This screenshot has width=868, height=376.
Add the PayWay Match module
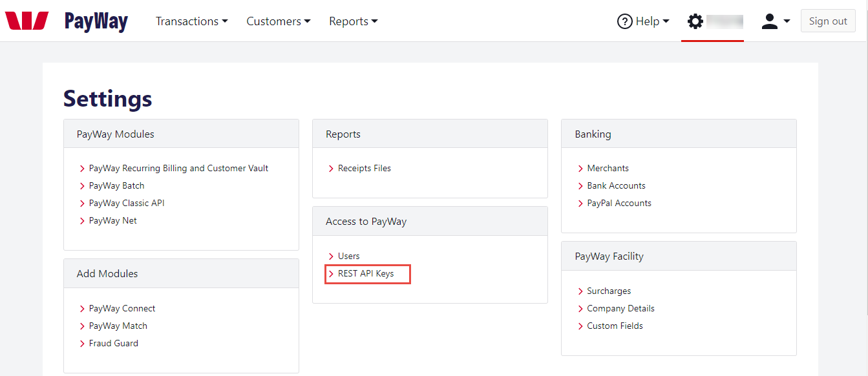point(118,326)
